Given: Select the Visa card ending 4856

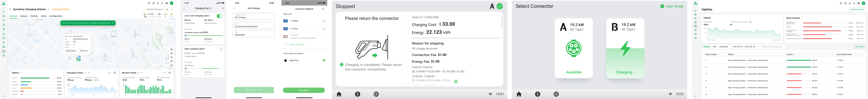Looking at the screenshot, I should (324, 21).
